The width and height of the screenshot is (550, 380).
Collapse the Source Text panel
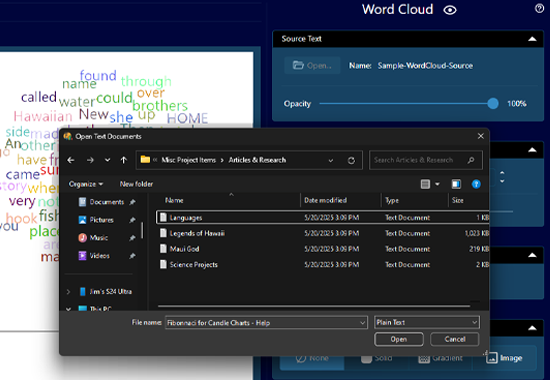[x=532, y=39]
